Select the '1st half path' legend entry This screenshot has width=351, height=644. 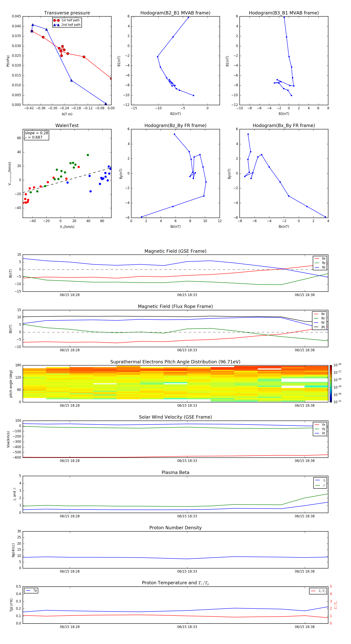click(x=66, y=20)
